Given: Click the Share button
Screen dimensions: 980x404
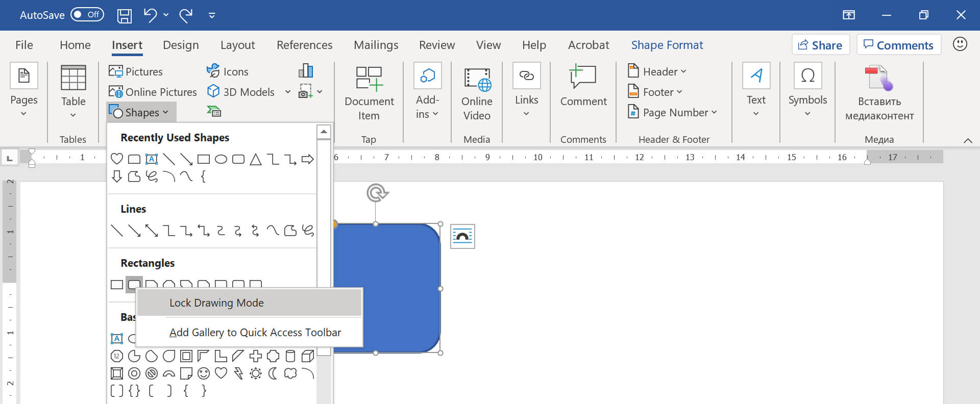Looking at the screenshot, I should click(x=820, y=45).
